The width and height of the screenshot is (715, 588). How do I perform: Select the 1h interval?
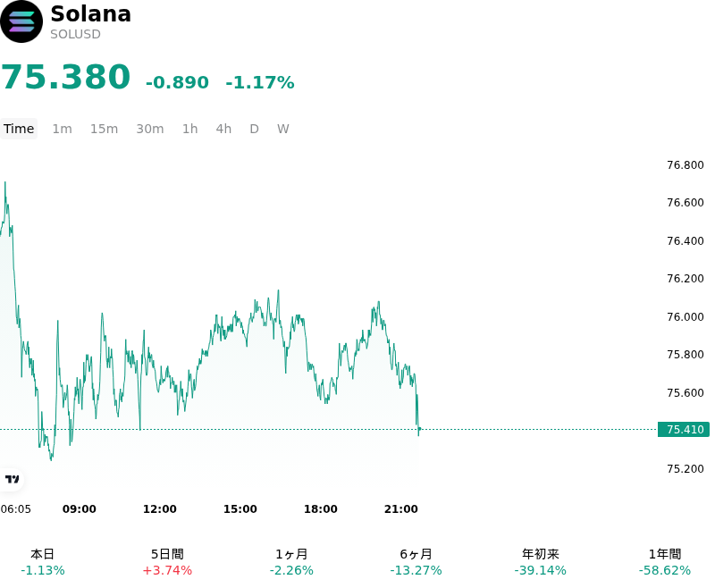coord(190,129)
